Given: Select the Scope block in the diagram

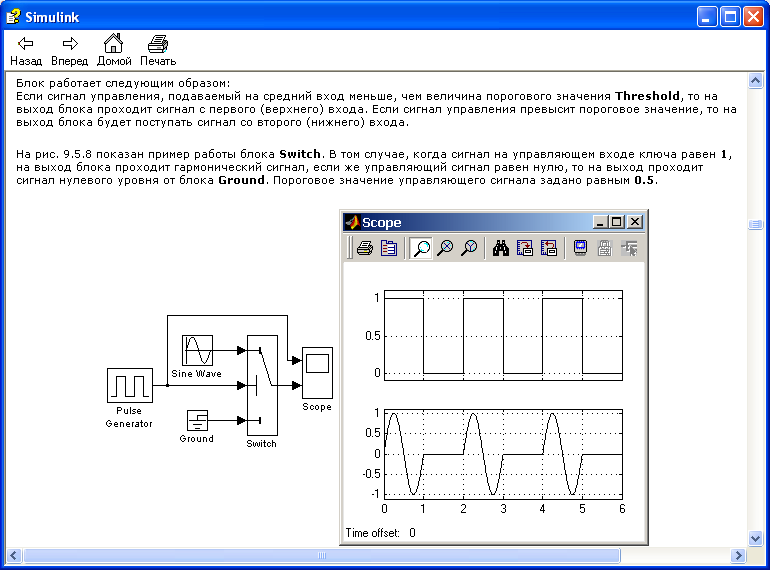Looking at the screenshot, I should (317, 373).
